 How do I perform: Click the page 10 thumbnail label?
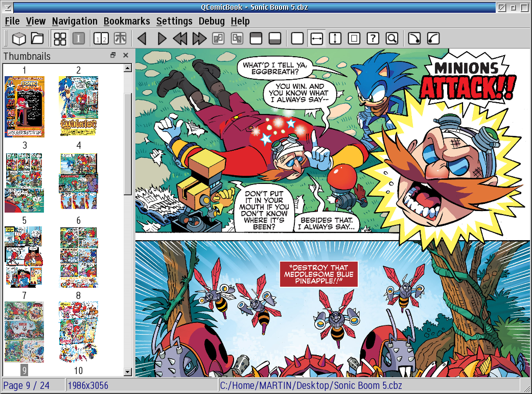(x=78, y=370)
